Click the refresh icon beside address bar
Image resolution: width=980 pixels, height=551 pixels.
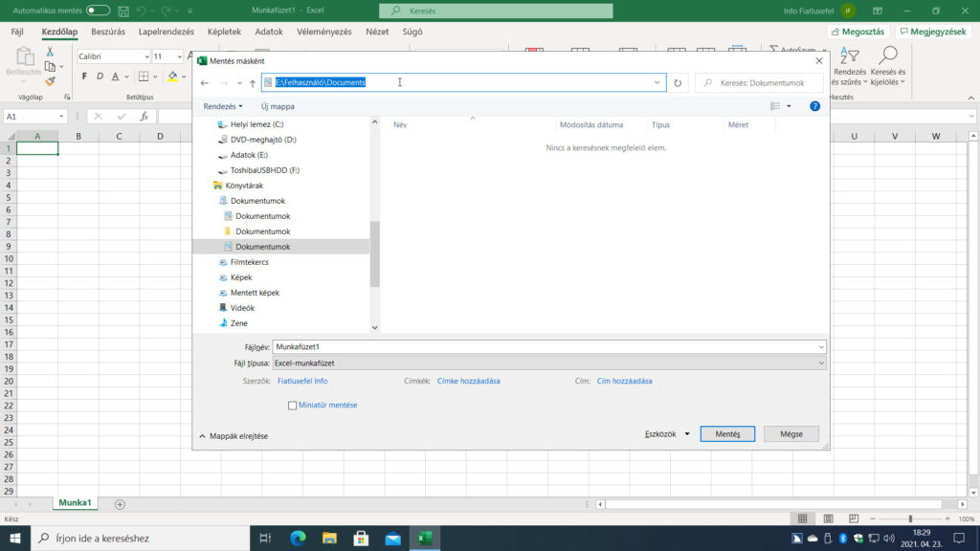(x=678, y=82)
